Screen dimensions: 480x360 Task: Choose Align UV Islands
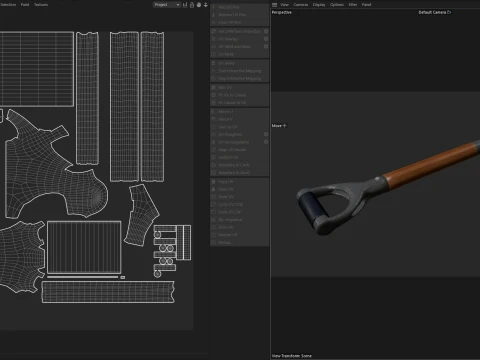[x=240, y=150]
